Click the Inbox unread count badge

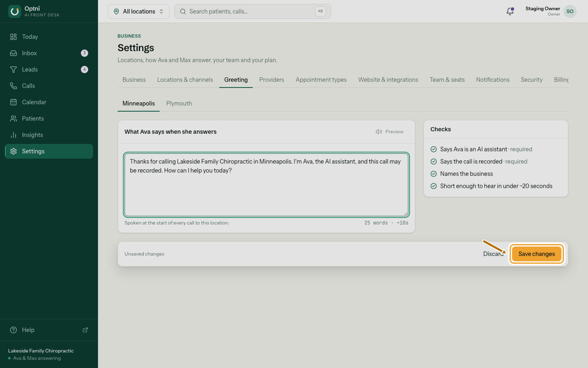pyautogui.click(x=85, y=53)
